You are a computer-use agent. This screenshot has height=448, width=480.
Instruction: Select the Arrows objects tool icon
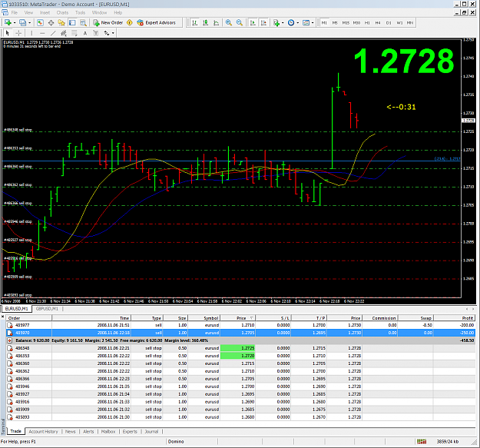pyautogui.click(x=107, y=33)
